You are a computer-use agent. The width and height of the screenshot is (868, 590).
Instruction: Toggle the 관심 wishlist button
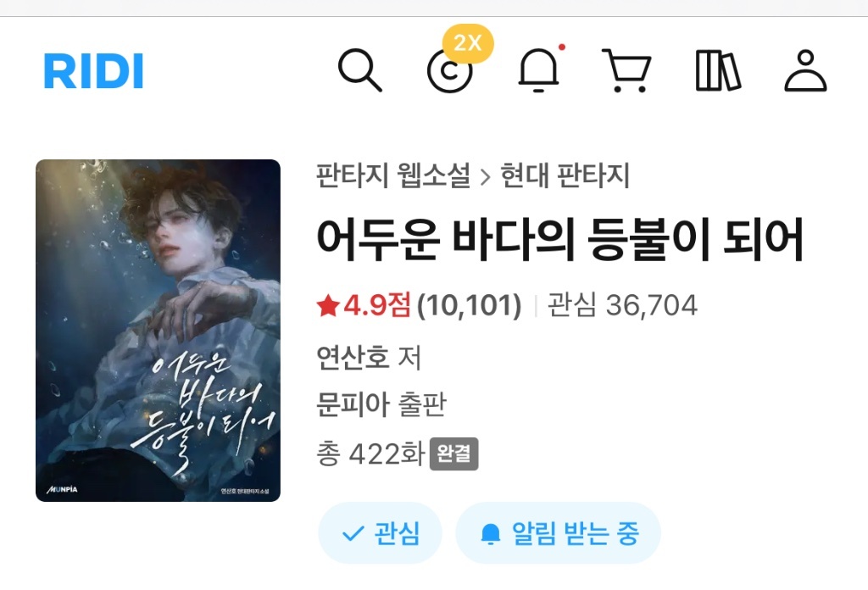pos(380,533)
